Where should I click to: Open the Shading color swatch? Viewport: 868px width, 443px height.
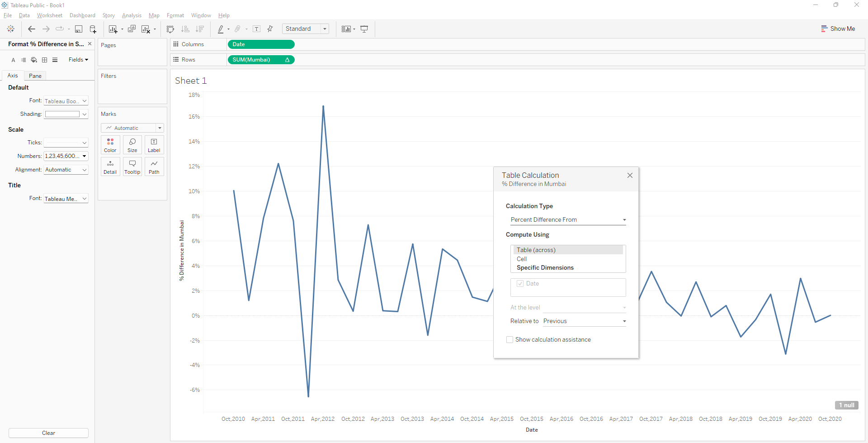66,114
